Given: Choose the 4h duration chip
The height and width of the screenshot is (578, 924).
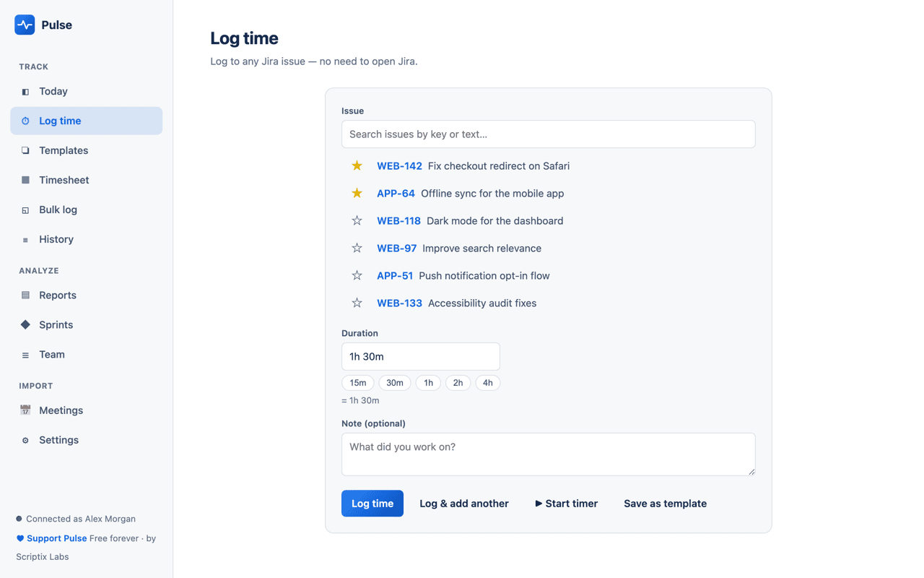Looking at the screenshot, I should 488,383.
